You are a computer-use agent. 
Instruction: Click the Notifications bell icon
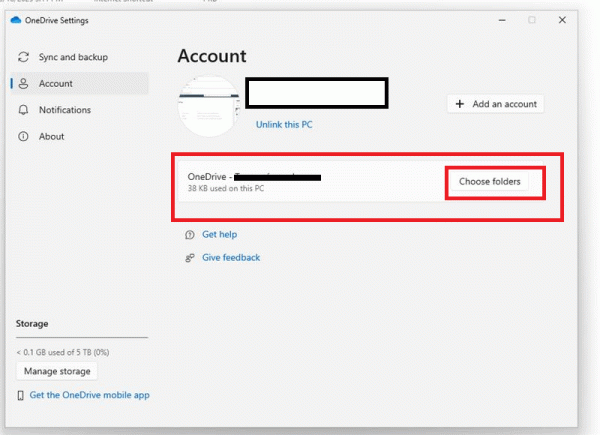coord(23,110)
